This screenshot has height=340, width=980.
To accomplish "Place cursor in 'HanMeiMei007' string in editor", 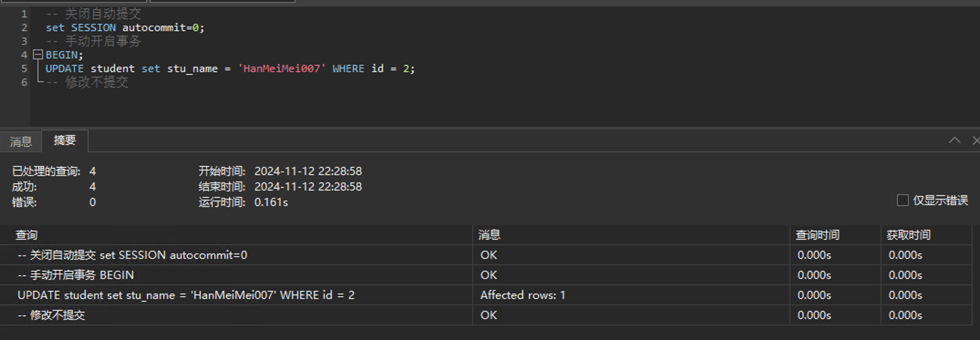I will coord(282,69).
